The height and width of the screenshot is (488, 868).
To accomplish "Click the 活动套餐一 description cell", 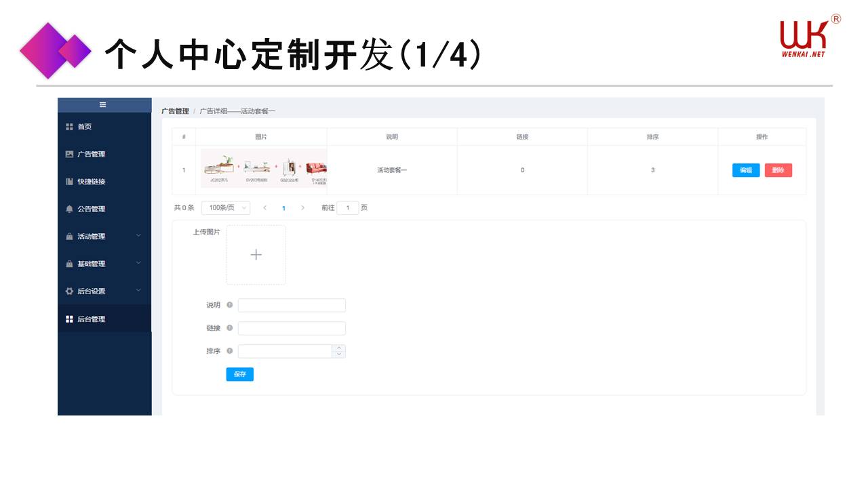I will pyautogui.click(x=392, y=170).
